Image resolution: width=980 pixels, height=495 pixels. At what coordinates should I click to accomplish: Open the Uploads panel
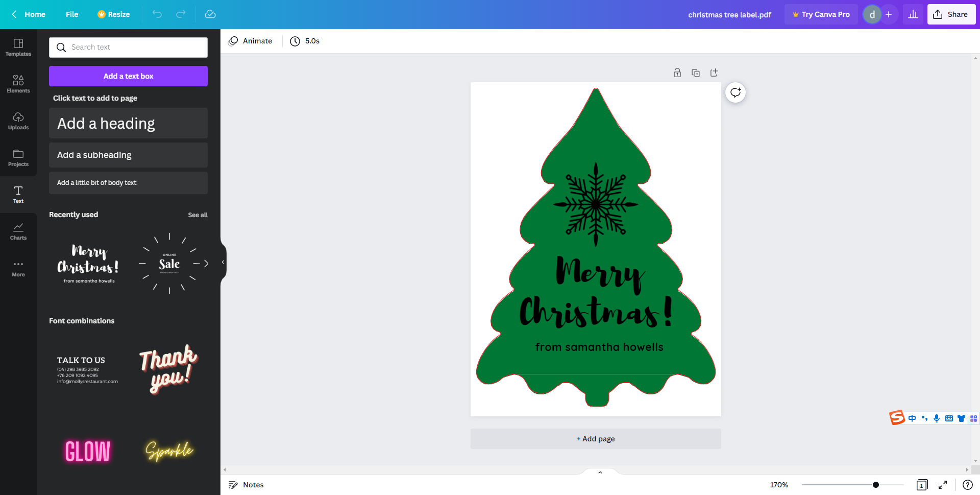pos(18,121)
